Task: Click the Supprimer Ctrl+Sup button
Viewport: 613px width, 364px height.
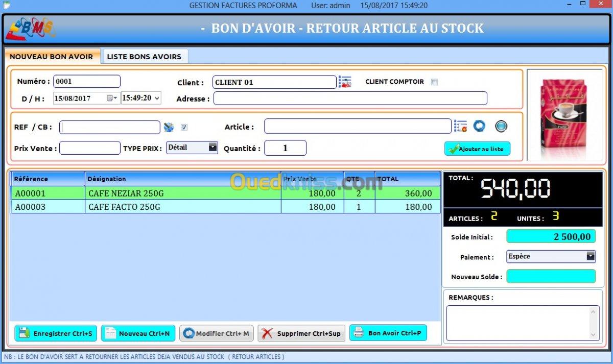Action: (x=301, y=333)
